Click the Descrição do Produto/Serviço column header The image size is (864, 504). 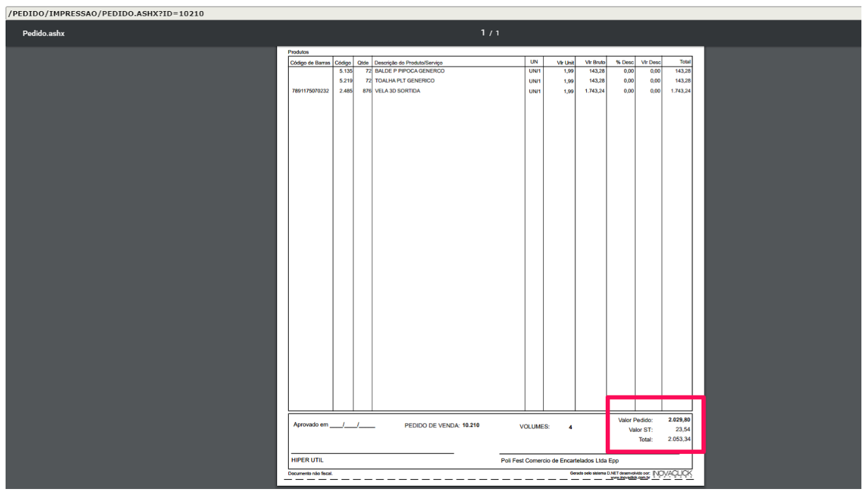click(408, 63)
